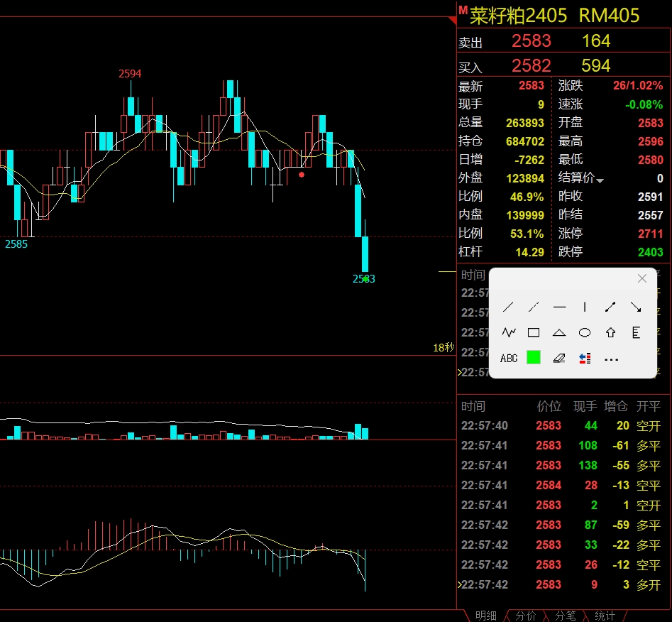The width and height of the screenshot is (672, 622).
Task: Click the 2594 high price label on chart
Action: 130,74
